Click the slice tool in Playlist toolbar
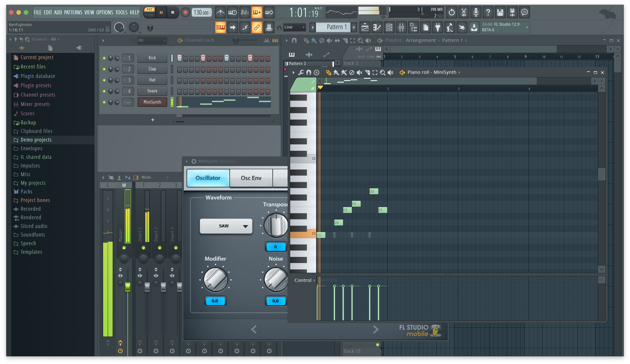Screen dimensions: 630x364 [345, 40]
